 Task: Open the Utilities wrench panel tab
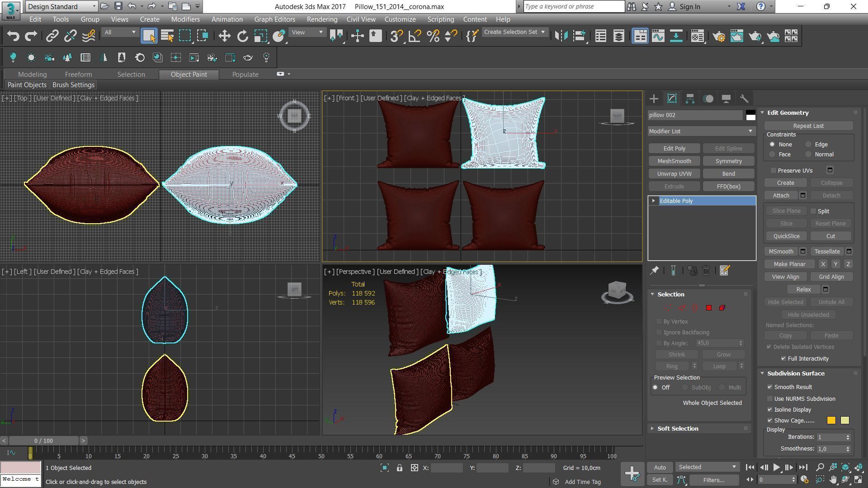[x=744, y=99]
